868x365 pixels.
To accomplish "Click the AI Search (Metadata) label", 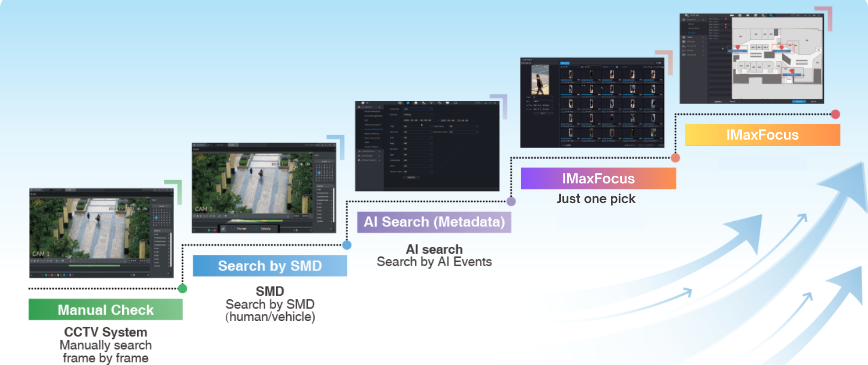I will (x=434, y=222).
